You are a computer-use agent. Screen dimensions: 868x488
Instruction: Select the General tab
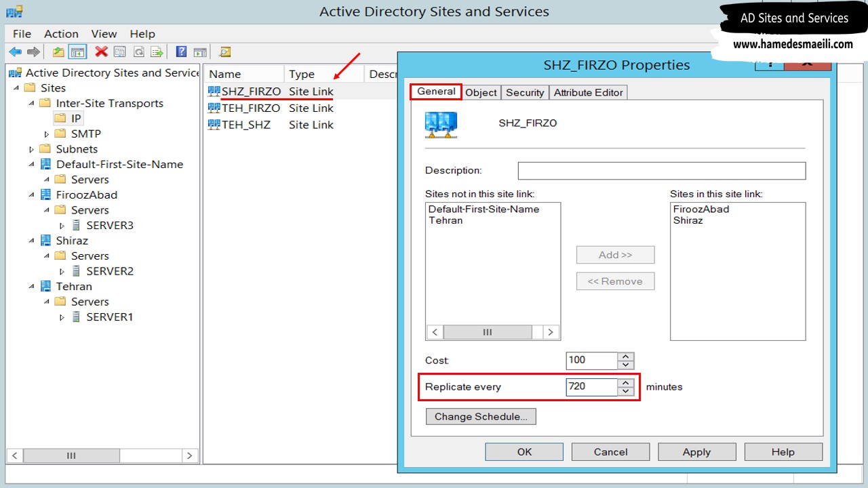pos(436,91)
